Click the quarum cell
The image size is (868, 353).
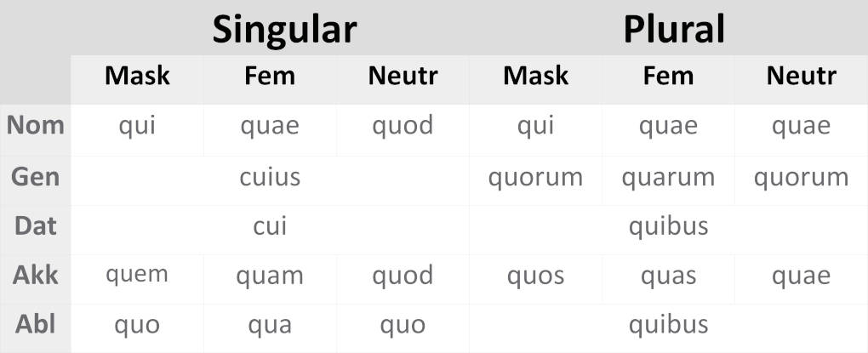(668, 177)
